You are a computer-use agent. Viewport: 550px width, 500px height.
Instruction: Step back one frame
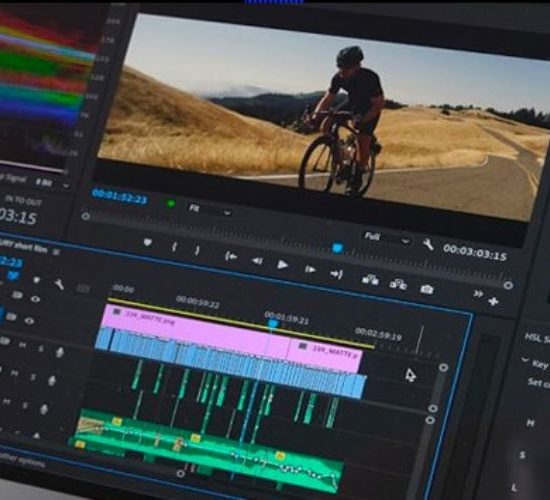click(257, 261)
